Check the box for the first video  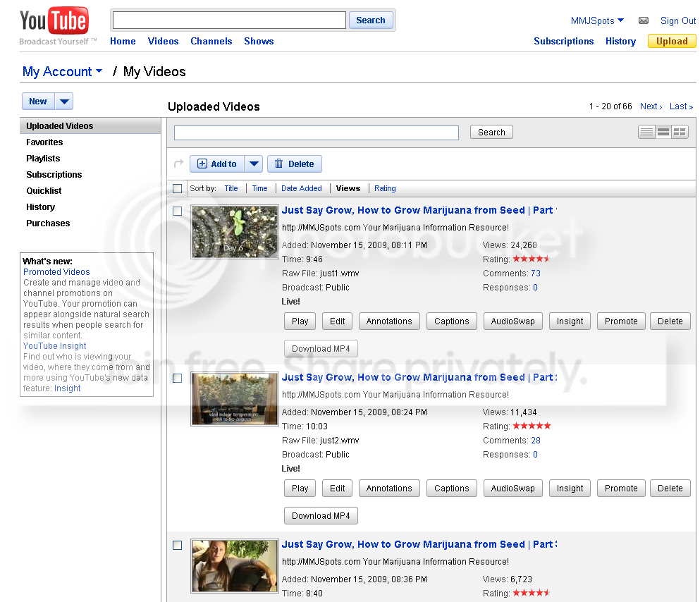(177, 211)
